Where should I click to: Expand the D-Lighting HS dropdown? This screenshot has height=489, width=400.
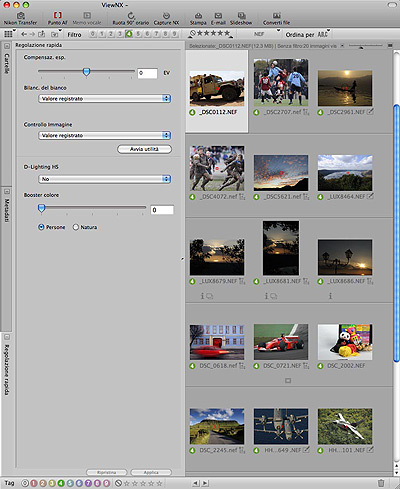pyautogui.click(x=104, y=179)
